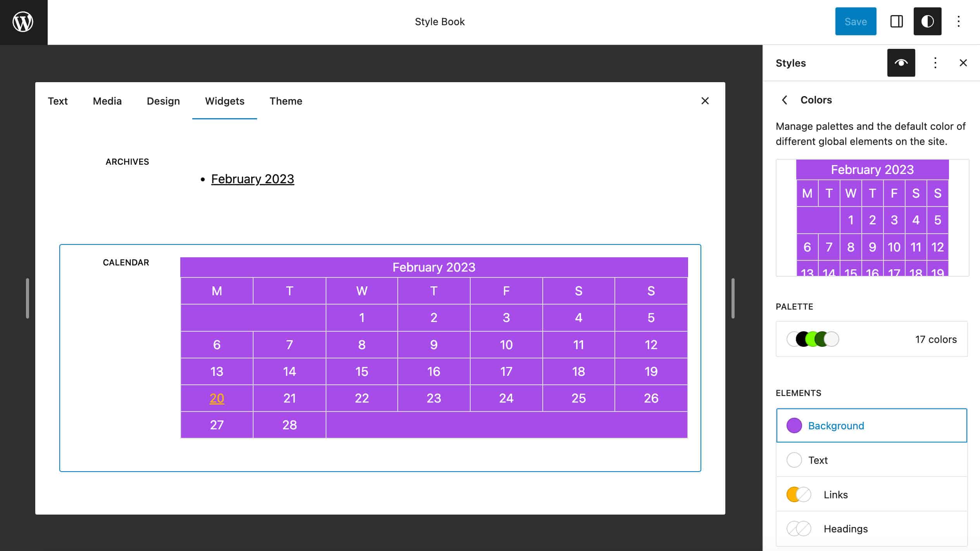The height and width of the screenshot is (551, 980).
Task: Select the Theme tab in Style Book
Action: (285, 101)
